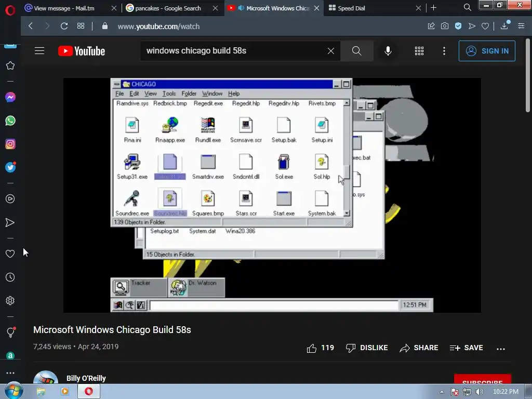
Task: Open Instagram in the Opera sidebar
Action: pyautogui.click(x=10, y=144)
